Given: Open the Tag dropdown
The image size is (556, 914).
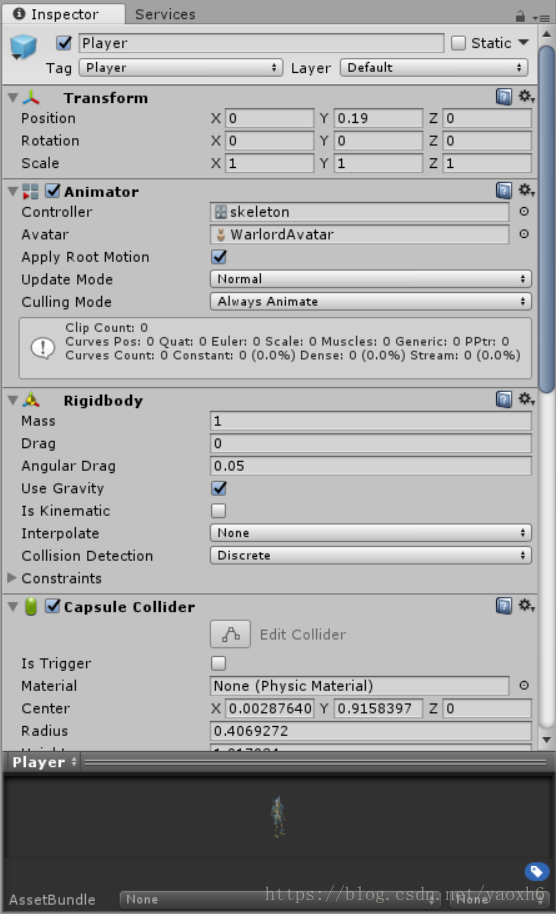Looking at the screenshot, I should click(181, 68).
